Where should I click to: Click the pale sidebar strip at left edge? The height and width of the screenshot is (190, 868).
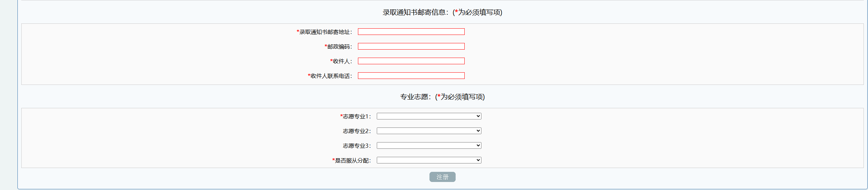coord(9,95)
